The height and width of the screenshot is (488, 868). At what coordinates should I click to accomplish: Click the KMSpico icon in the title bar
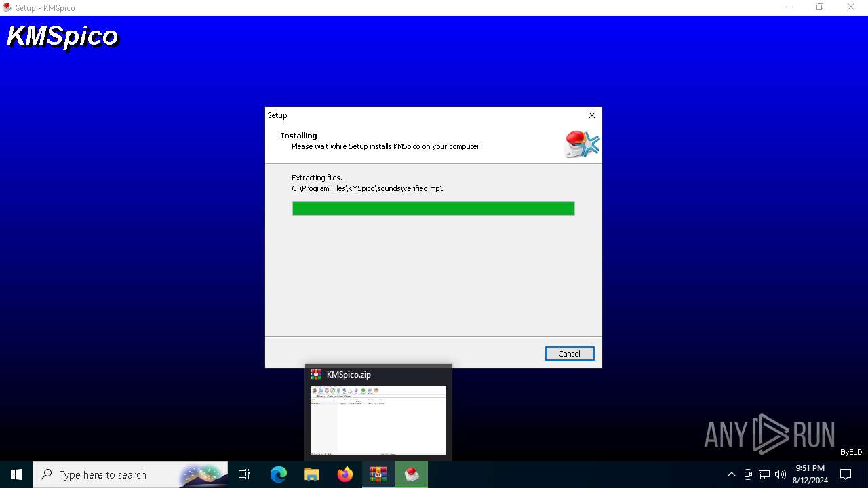[7, 7]
